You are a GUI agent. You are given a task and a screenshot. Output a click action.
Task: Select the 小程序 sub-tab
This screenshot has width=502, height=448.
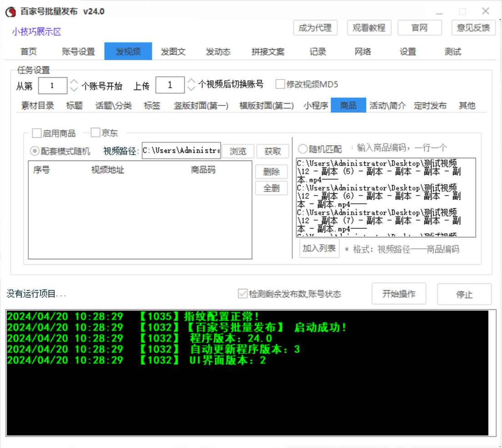(316, 106)
